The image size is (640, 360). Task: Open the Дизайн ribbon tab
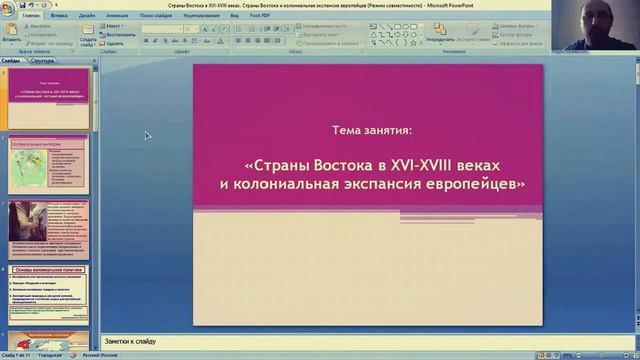pyautogui.click(x=87, y=16)
